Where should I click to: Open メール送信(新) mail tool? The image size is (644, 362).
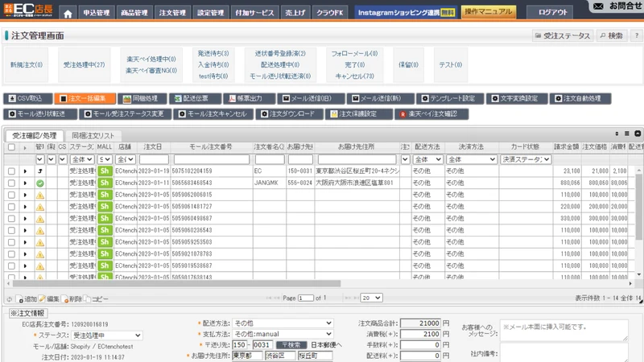[379, 98]
